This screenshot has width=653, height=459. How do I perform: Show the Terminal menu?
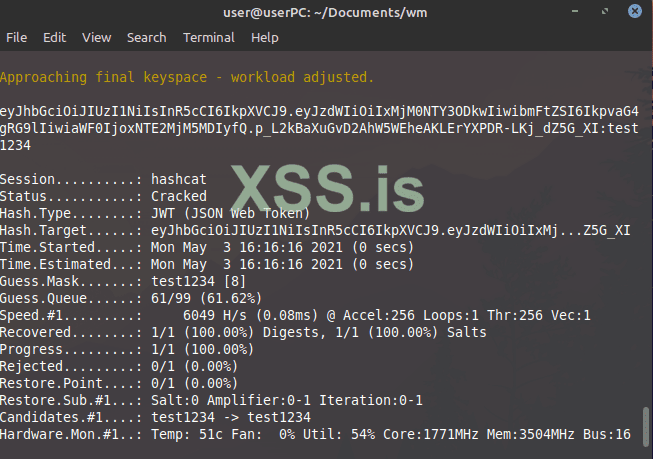pyautogui.click(x=209, y=37)
